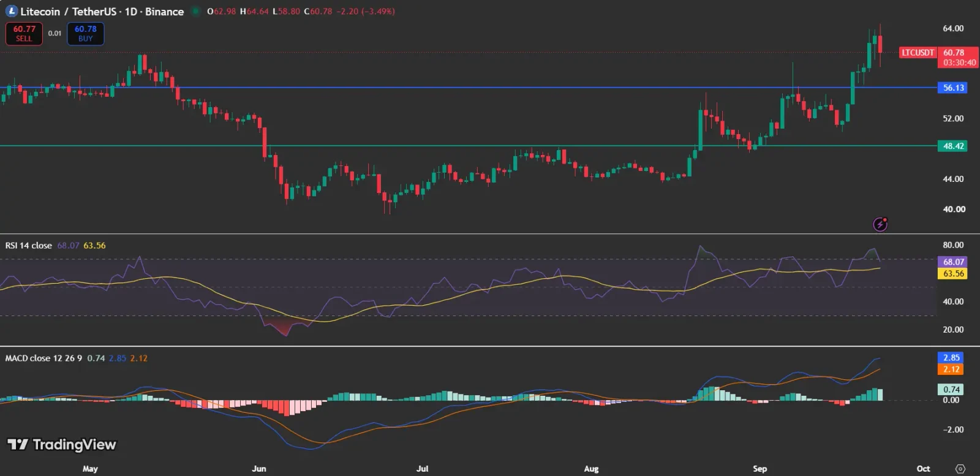
Task: Click the 0.01 spread value
Action: 55,33
